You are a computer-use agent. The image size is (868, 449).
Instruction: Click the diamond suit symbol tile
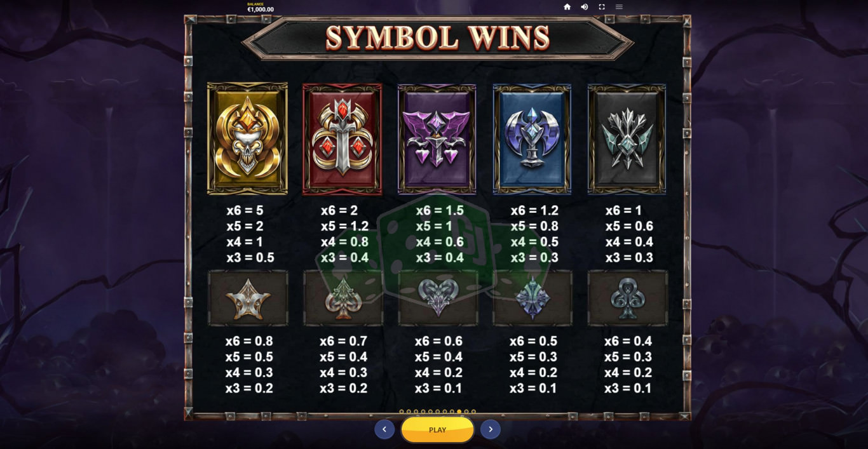[532, 298]
